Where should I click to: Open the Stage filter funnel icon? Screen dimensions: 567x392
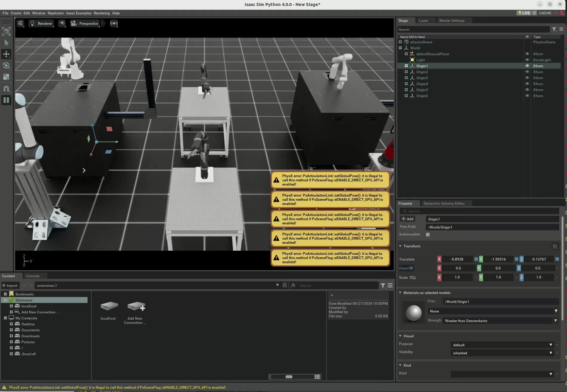click(554, 29)
